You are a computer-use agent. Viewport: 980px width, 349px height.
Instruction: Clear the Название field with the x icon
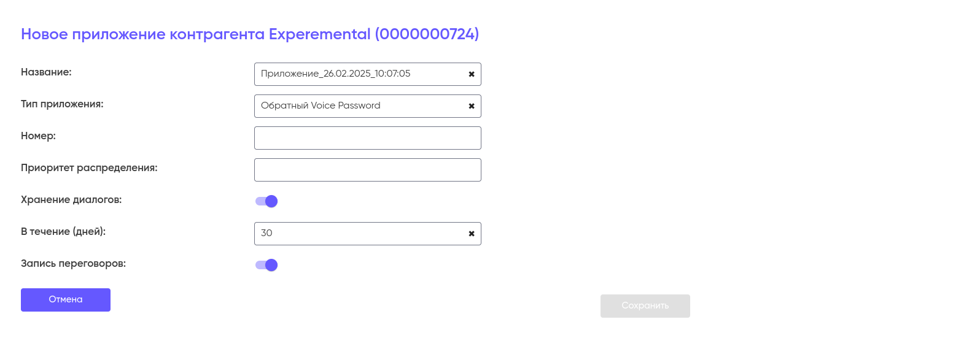click(472, 74)
